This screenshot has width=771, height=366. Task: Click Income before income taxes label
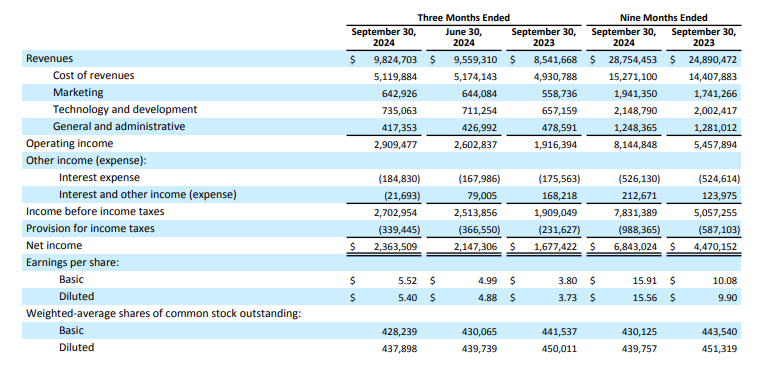[x=95, y=212]
